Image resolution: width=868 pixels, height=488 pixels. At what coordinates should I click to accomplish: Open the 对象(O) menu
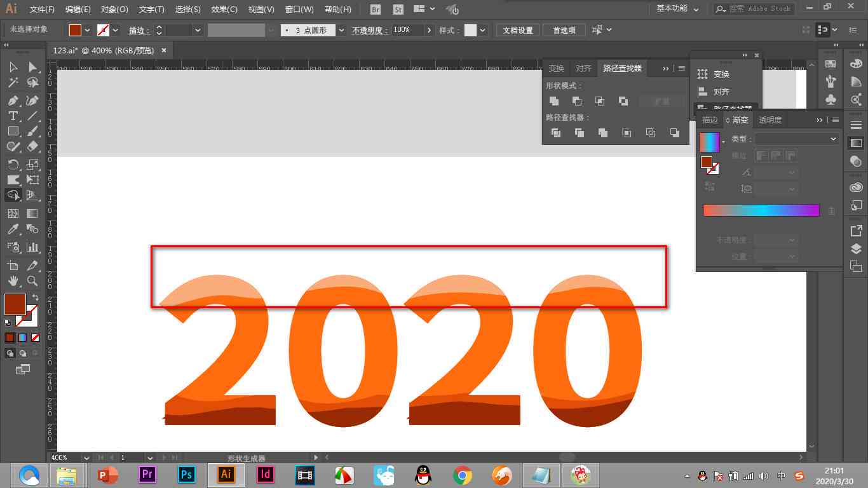[114, 10]
